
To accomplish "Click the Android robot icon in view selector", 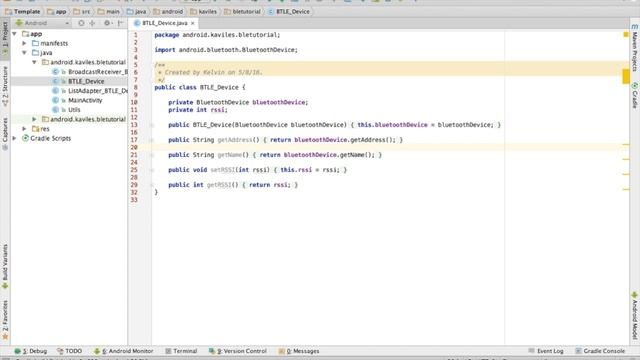I will (x=19, y=23).
